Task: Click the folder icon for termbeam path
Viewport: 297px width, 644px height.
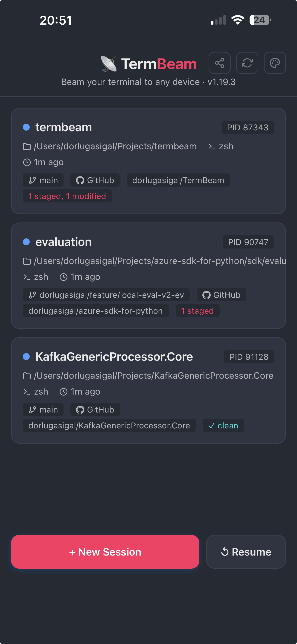Action: tap(27, 146)
